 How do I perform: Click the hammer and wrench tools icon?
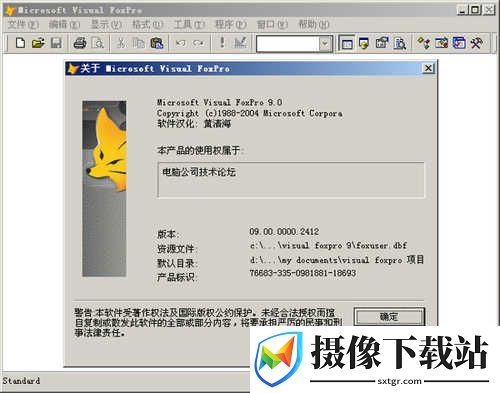[477, 43]
